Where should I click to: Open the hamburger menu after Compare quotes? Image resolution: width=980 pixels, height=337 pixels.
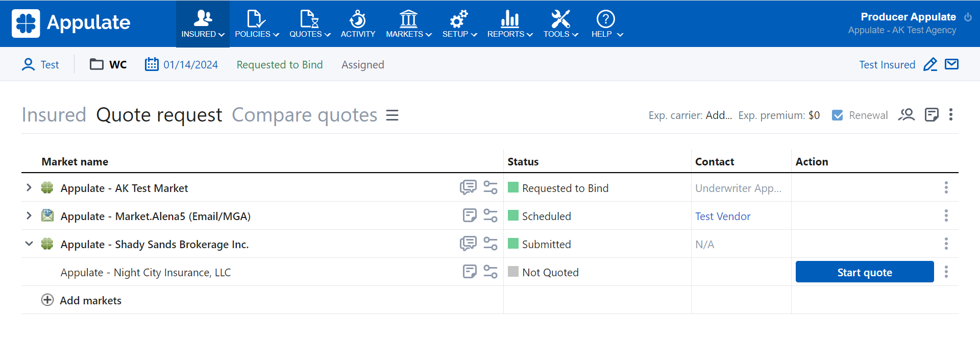[x=392, y=115]
